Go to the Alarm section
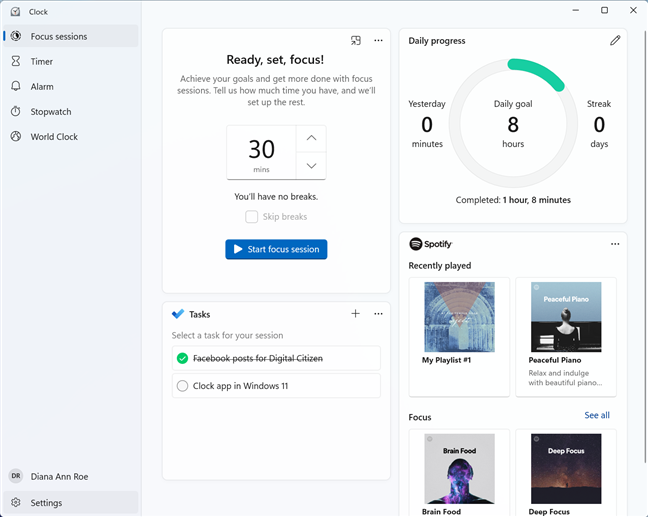The image size is (648, 517). tap(42, 87)
